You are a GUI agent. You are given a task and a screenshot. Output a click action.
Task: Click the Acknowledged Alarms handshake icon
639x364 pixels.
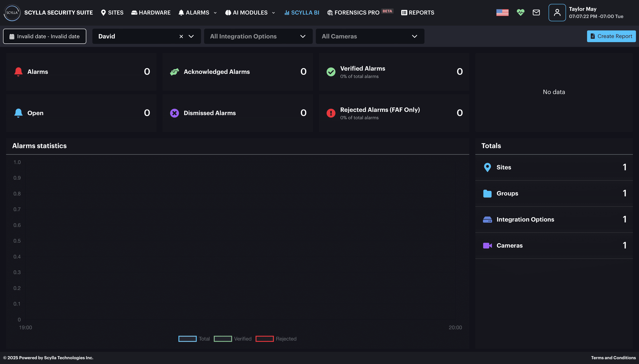tap(174, 72)
